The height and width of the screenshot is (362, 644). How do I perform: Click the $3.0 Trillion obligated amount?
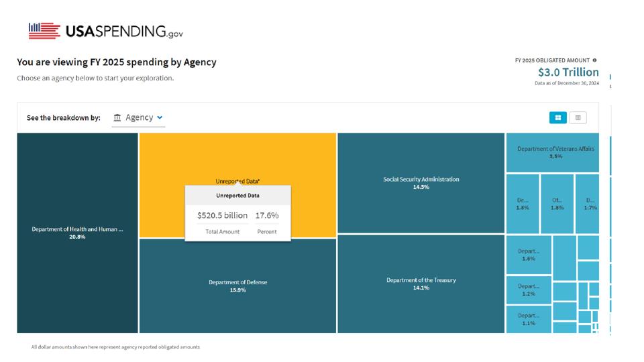tap(568, 72)
